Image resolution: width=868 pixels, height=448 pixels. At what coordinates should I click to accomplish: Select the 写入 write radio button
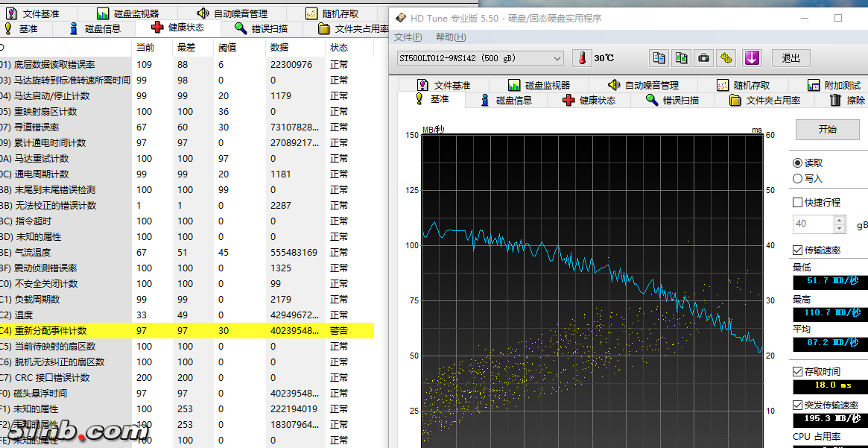798,179
